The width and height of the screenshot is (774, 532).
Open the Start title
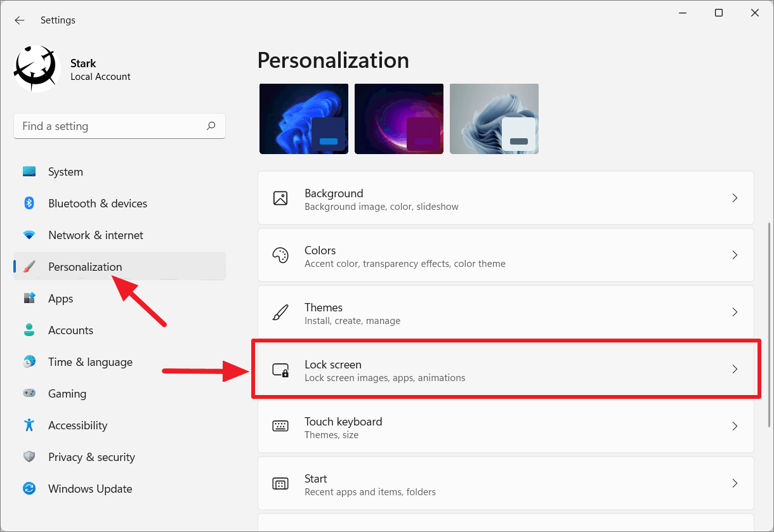click(316, 479)
